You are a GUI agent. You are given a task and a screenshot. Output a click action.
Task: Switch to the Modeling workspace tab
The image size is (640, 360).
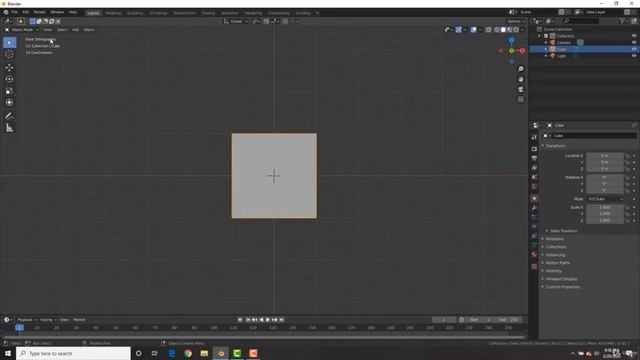[x=113, y=13]
